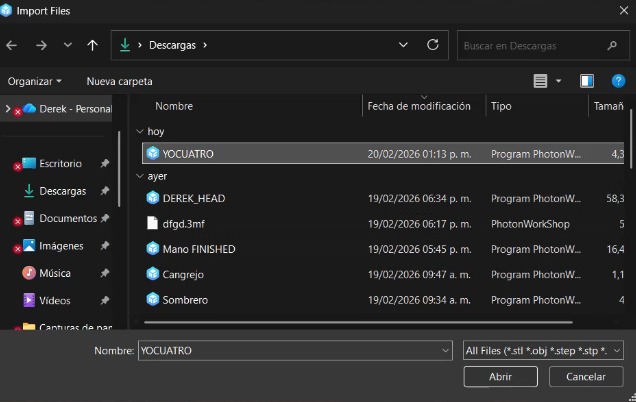
Task: Toggle the preview pane
Action: point(587,81)
